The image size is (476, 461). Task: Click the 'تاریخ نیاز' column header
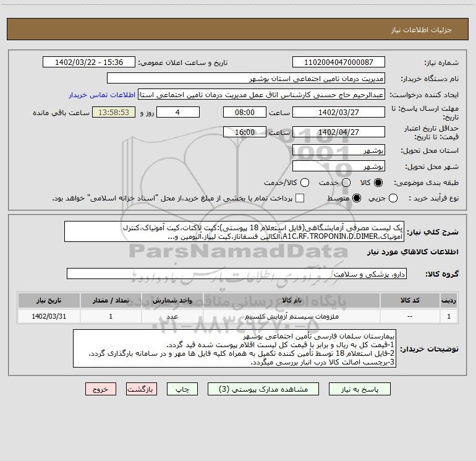click(x=49, y=300)
